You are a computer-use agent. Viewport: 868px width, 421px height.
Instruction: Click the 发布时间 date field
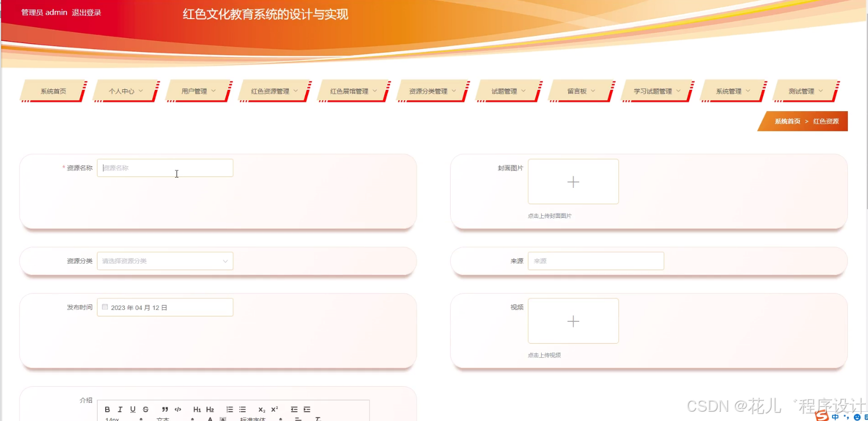point(165,307)
